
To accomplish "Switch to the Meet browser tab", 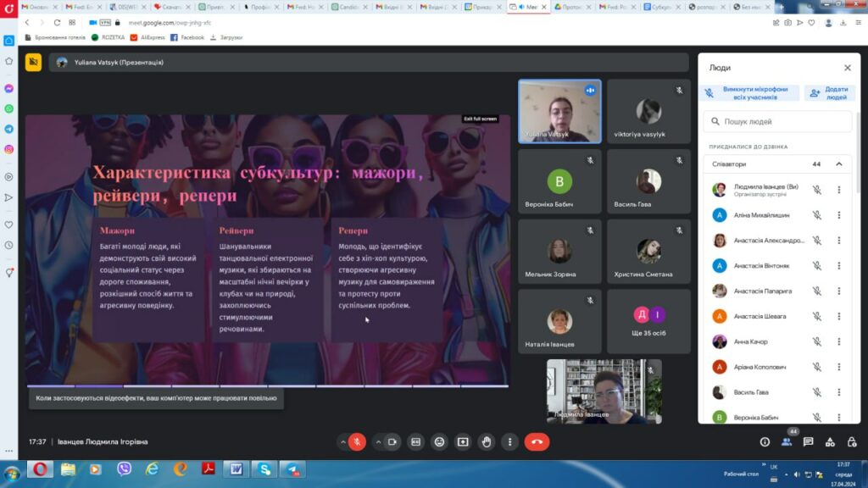I will (x=527, y=7).
